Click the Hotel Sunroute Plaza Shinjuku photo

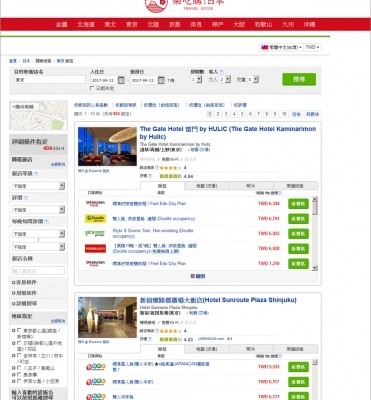(x=107, y=317)
